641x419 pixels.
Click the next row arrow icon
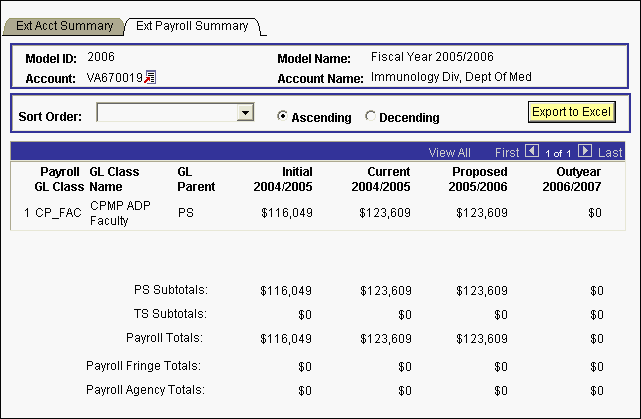(x=585, y=152)
